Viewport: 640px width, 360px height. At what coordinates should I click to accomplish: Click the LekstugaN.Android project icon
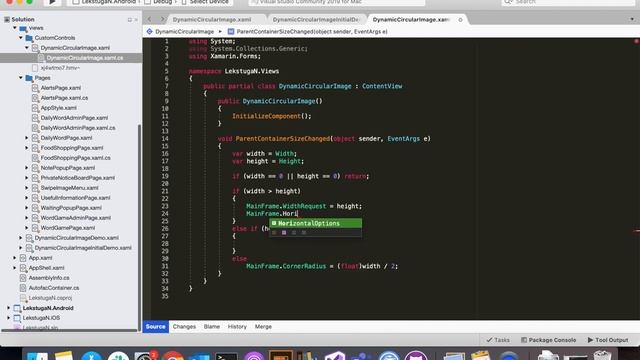(17, 308)
